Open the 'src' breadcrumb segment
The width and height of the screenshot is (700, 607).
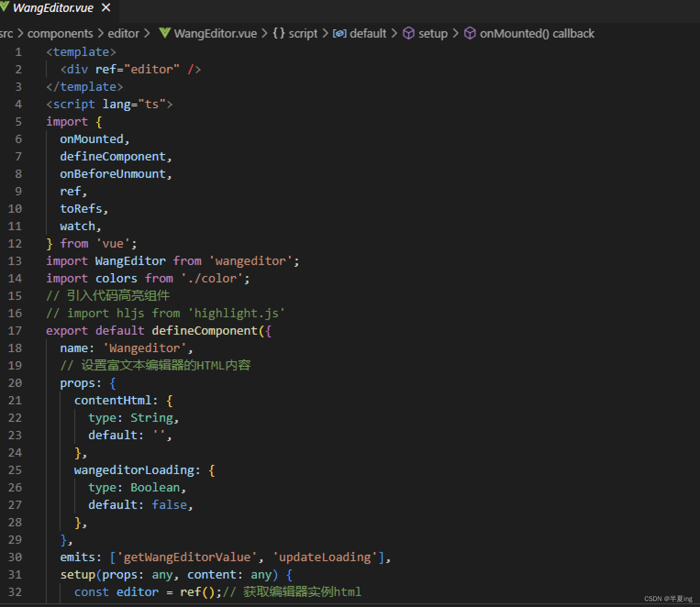pyautogui.click(x=6, y=33)
